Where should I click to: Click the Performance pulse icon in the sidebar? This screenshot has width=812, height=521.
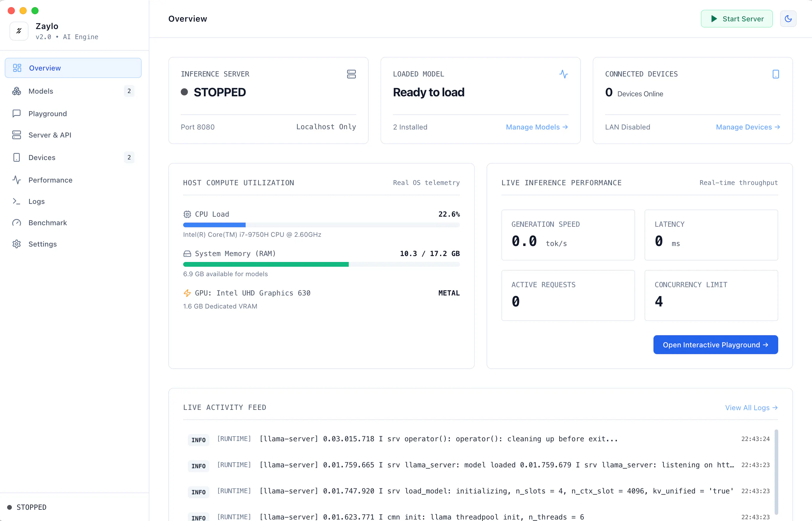point(17,180)
